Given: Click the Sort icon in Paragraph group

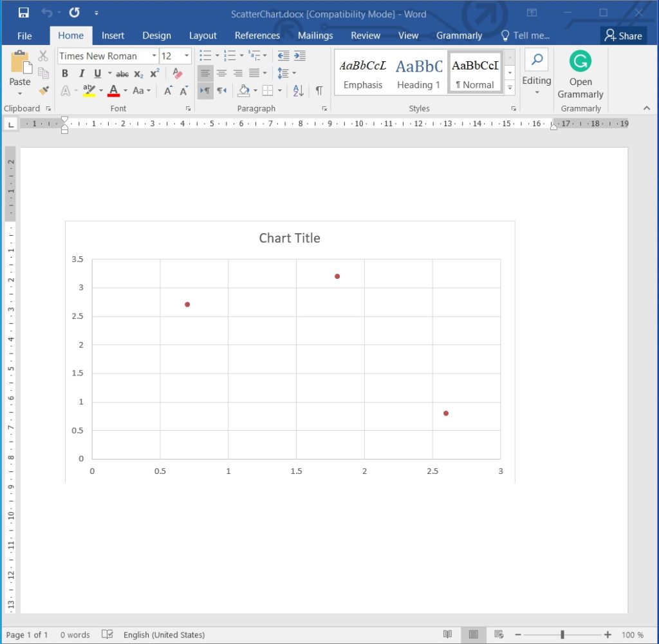Looking at the screenshot, I should [297, 90].
